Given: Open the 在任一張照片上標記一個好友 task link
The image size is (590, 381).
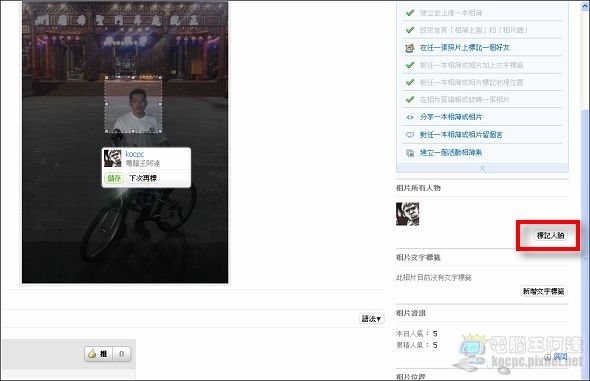Looking at the screenshot, I should [x=465, y=48].
